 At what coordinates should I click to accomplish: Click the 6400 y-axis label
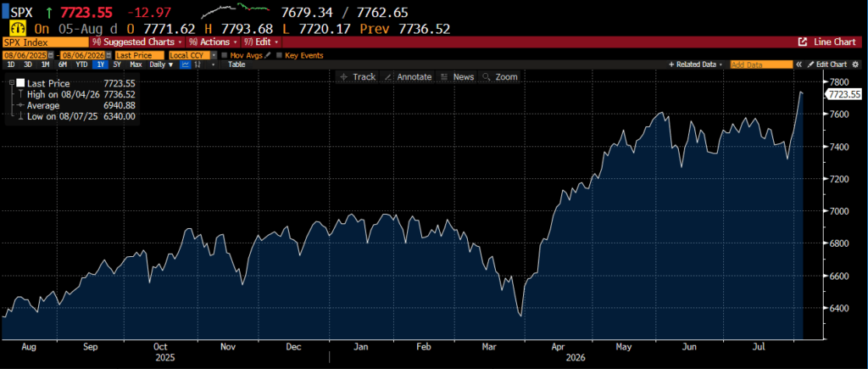pyautogui.click(x=839, y=308)
